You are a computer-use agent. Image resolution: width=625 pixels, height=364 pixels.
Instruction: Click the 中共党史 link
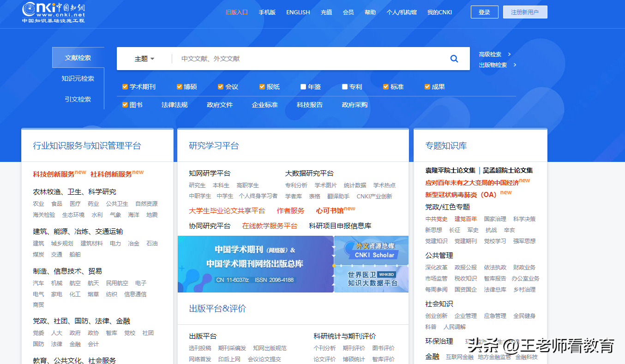437,219
